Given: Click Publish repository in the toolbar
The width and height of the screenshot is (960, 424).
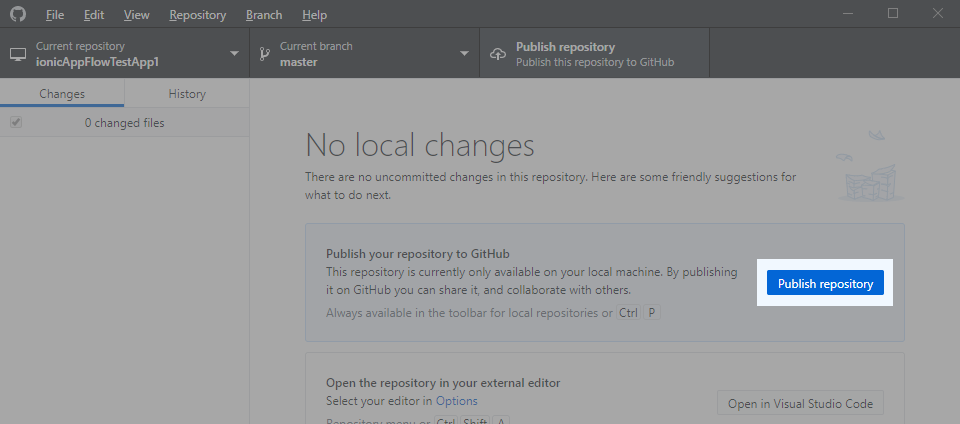Looking at the screenshot, I should (x=594, y=54).
